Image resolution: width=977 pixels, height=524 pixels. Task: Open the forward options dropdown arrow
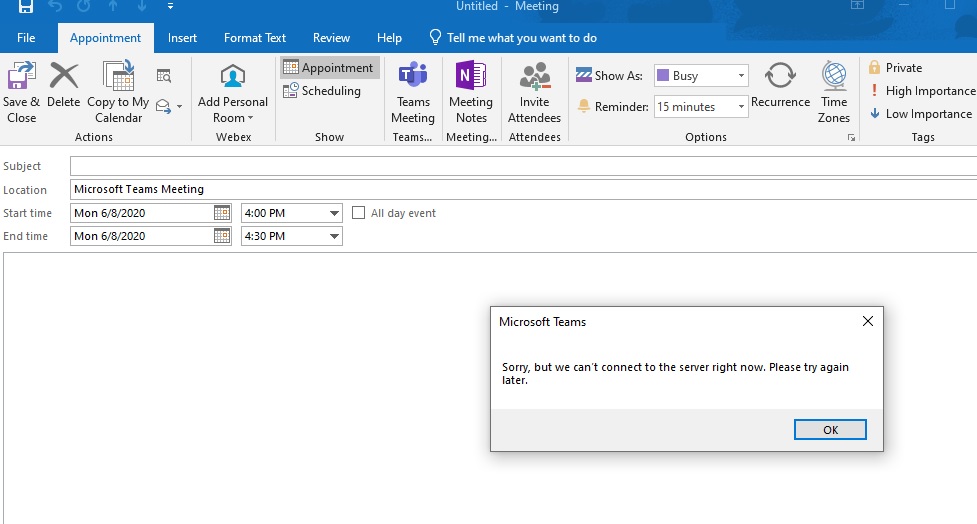(179, 107)
